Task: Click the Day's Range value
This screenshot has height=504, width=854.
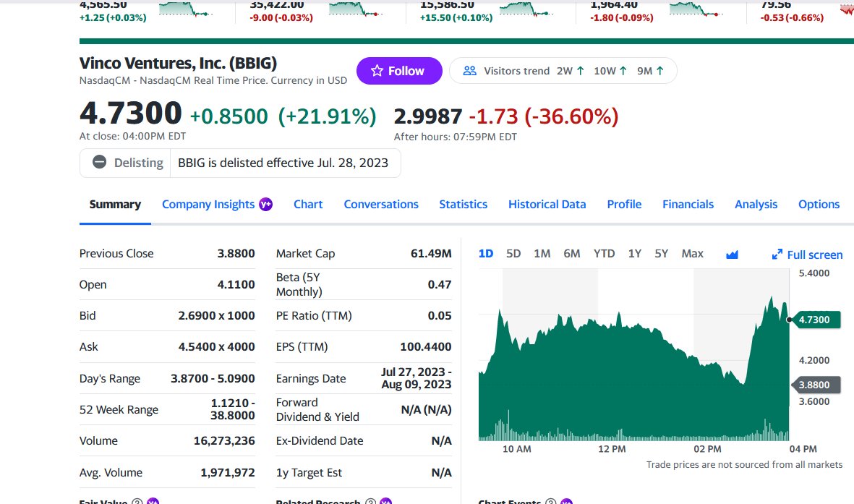Action: (x=213, y=378)
